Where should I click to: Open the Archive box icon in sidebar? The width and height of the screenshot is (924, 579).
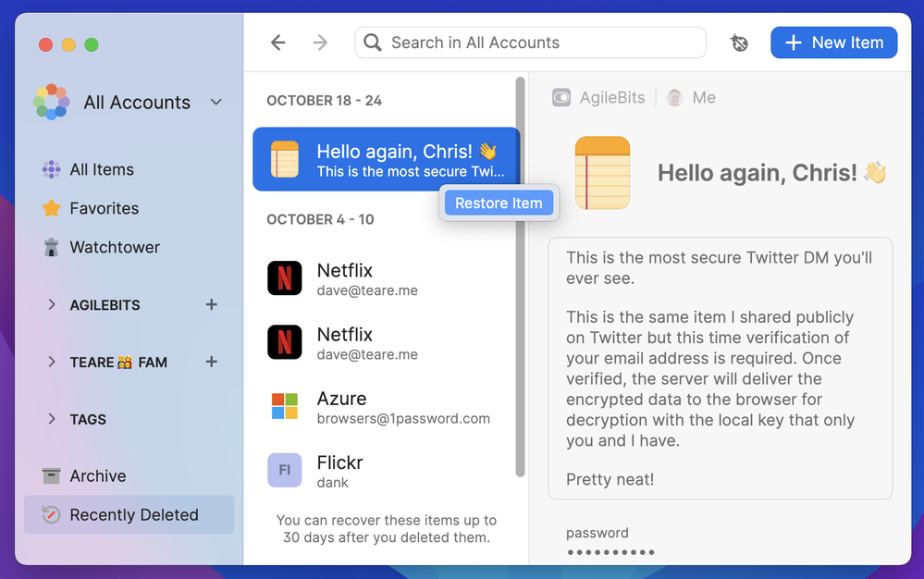click(52, 475)
